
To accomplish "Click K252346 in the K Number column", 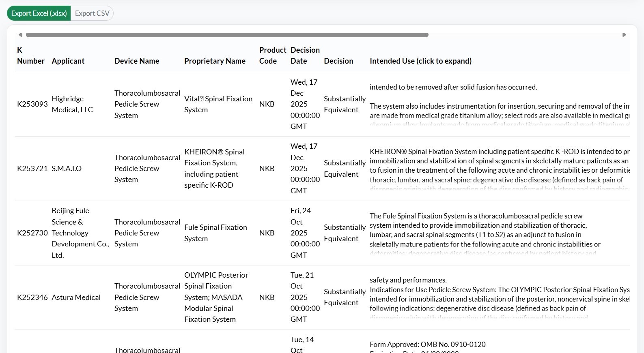I will pyautogui.click(x=32, y=297).
